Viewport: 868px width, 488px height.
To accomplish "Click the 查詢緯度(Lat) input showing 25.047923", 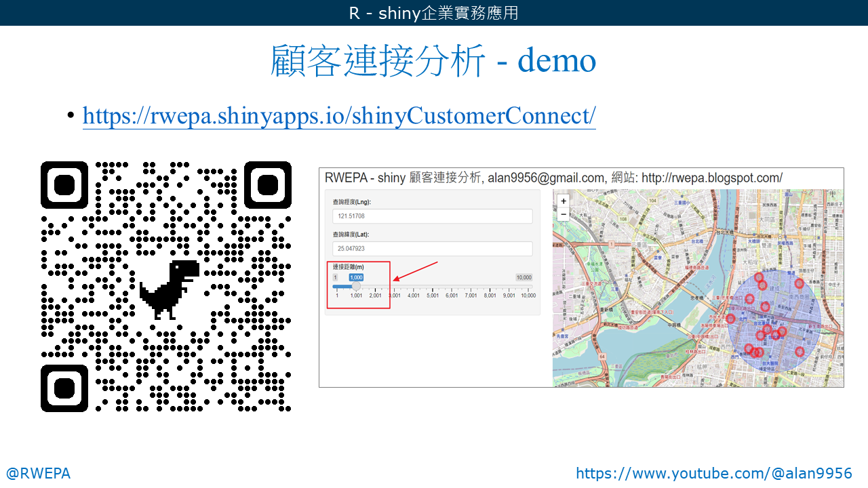I will tap(432, 248).
